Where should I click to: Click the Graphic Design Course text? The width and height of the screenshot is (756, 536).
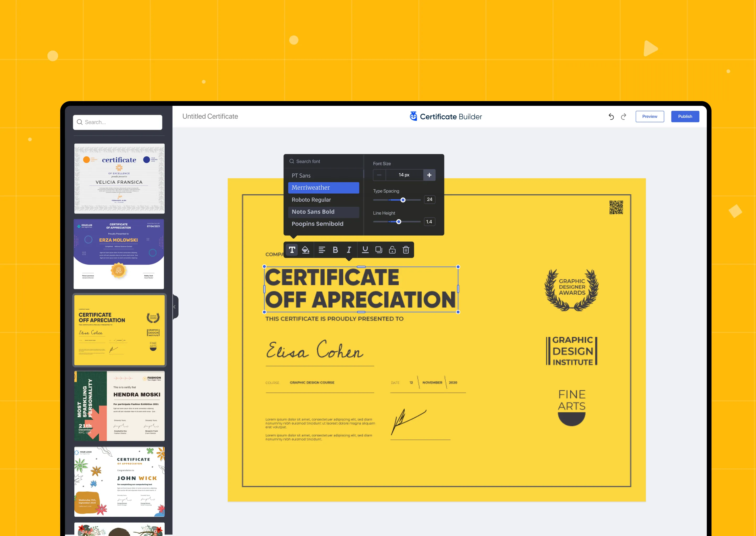[312, 382]
